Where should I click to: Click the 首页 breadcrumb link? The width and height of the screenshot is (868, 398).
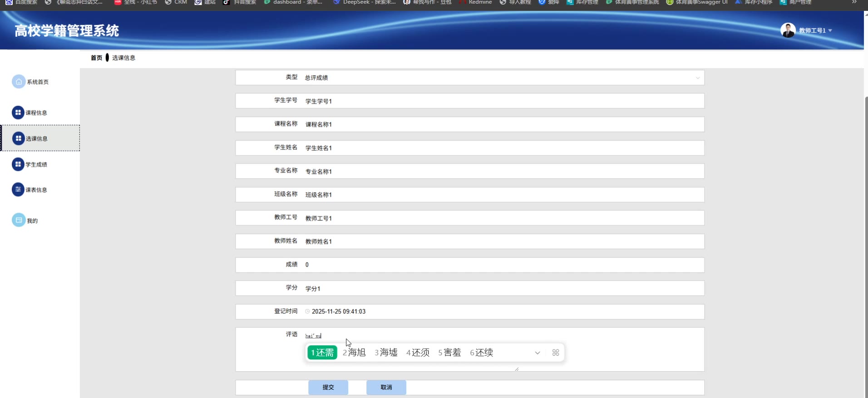click(97, 58)
